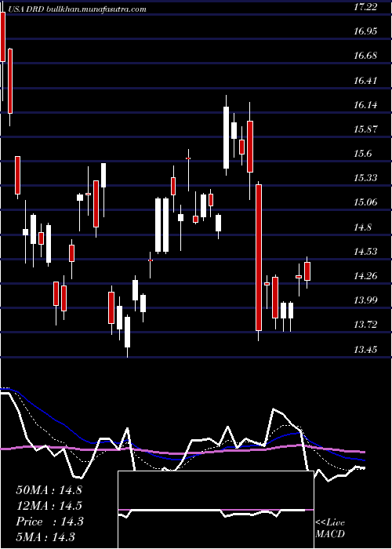392x549 pixels.
Task: Click the 16.68 price axis label
Action: [x=365, y=56]
